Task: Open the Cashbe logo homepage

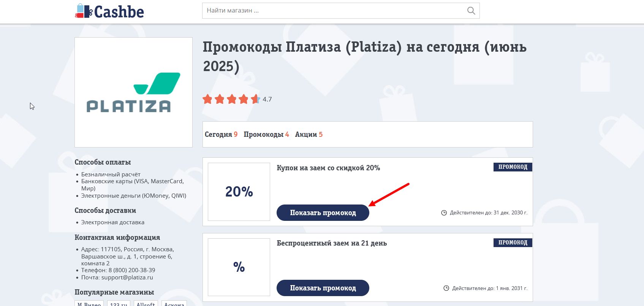Action: [x=109, y=11]
